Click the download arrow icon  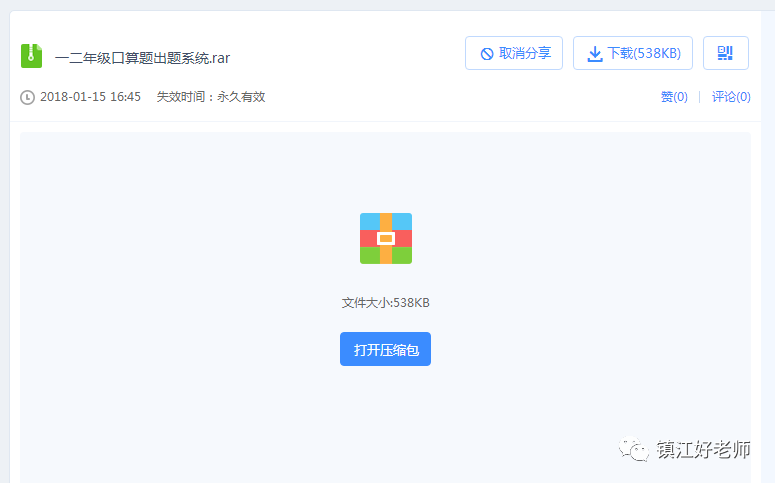click(x=594, y=54)
